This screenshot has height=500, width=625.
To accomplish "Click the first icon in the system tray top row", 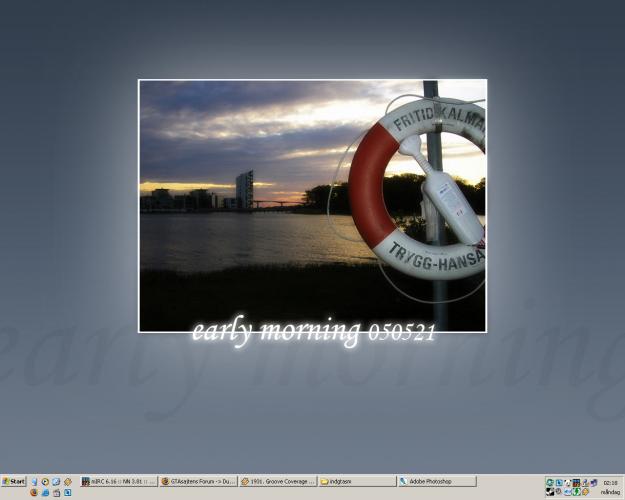I will tap(550, 482).
